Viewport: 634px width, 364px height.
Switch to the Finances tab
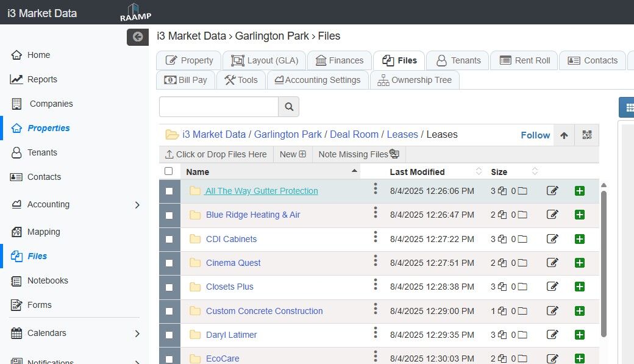[339, 61]
